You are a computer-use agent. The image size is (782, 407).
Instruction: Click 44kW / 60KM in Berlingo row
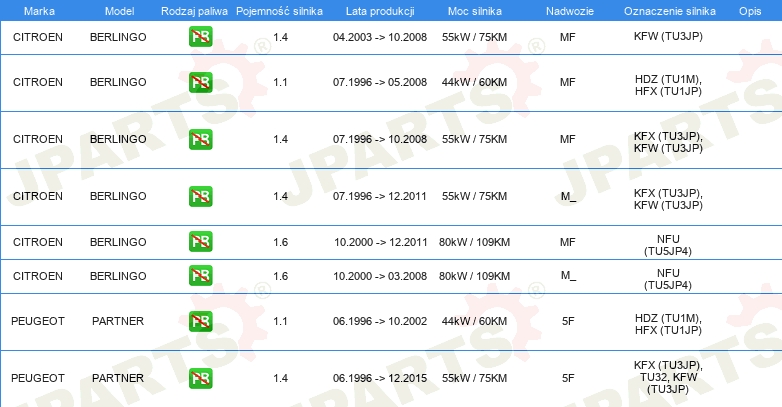click(x=474, y=82)
